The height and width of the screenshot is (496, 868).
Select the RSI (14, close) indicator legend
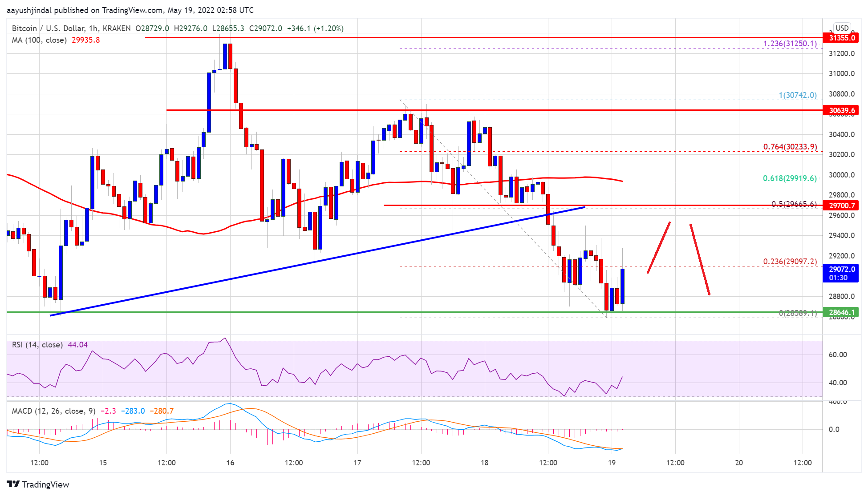coord(37,345)
